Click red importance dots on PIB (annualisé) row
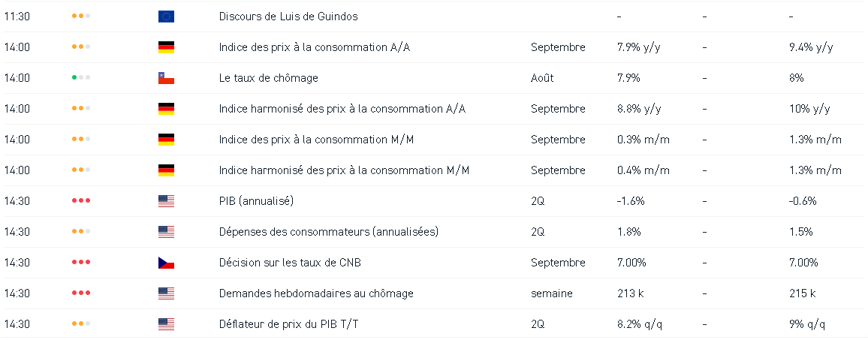Image resolution: width=868 pixels, height=340 pixels. tap(80, 201)
